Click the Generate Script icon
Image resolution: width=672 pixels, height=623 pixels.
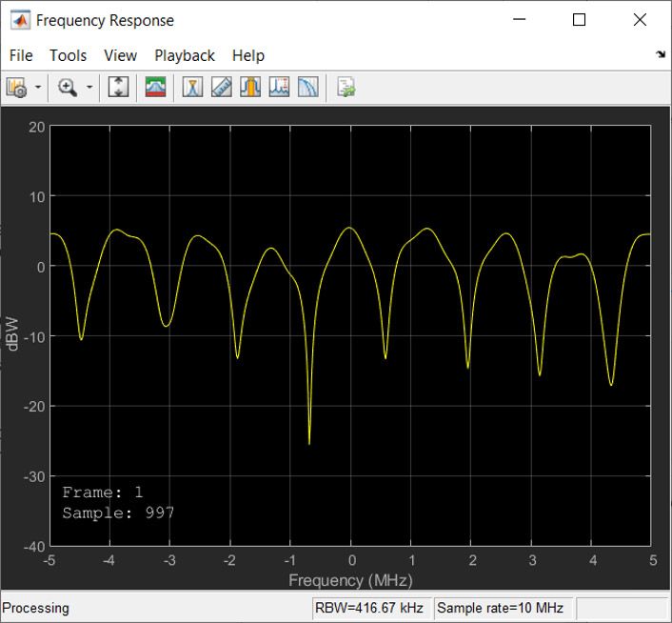click(346, 88)
